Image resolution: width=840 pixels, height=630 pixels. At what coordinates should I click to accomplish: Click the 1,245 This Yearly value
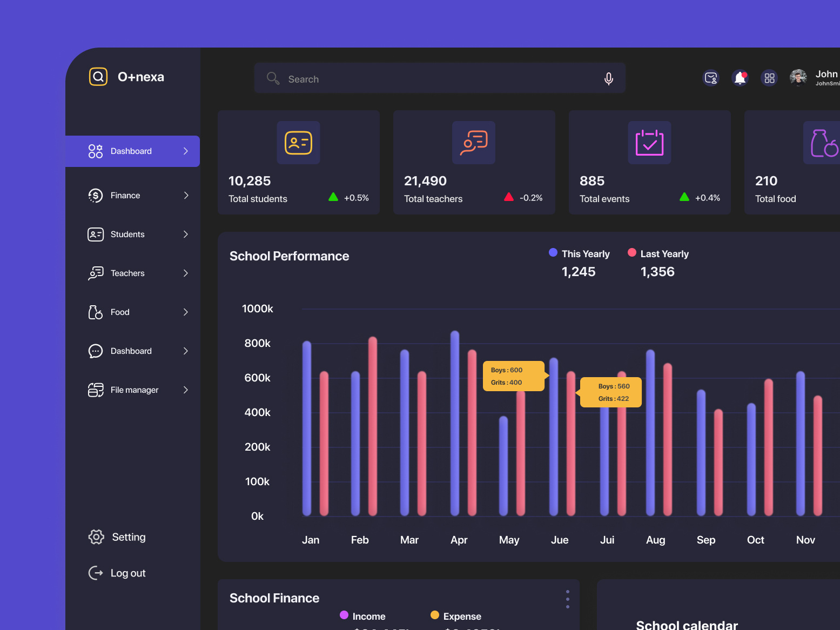(579, 272)
